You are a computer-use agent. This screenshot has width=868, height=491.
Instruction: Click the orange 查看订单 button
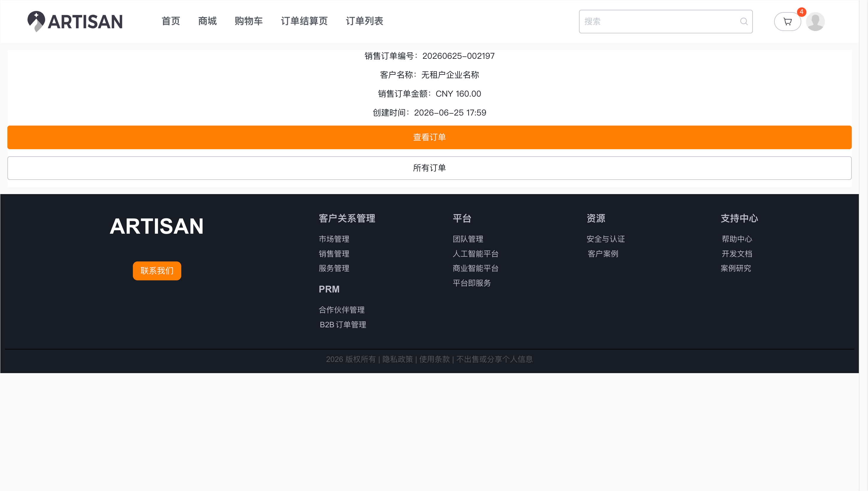point(429,137)
